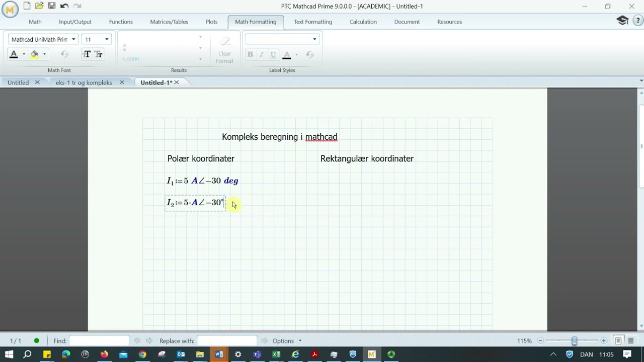Image resolution: width=644 pixels, height=362 pixels.
Task: Click the Clear Format button
Action: pos(224,50)
